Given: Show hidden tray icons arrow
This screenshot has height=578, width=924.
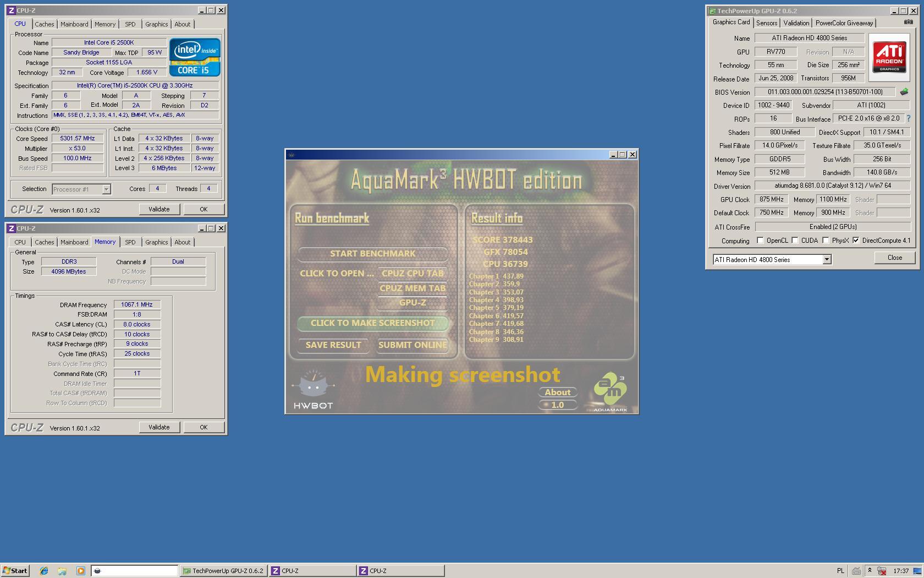Looking at the screenshot, I should (870, 571).
